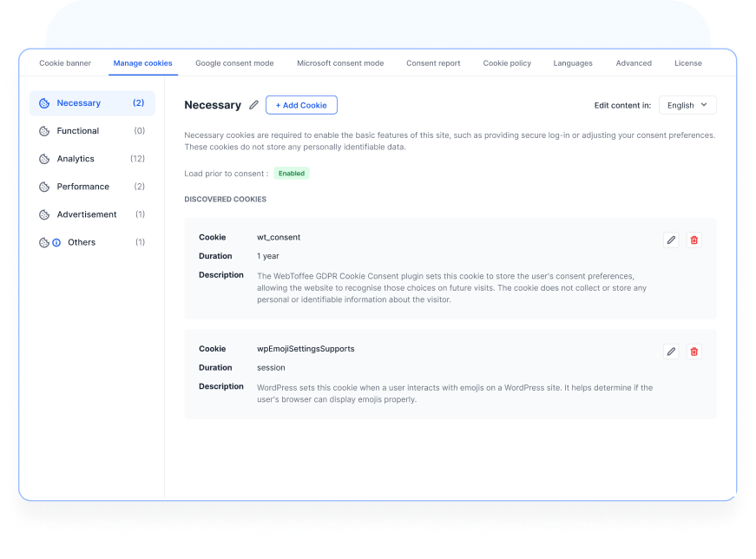756x559 pixels.
Task: Click the Enabled status badge
Action: (x=292, y=174)
